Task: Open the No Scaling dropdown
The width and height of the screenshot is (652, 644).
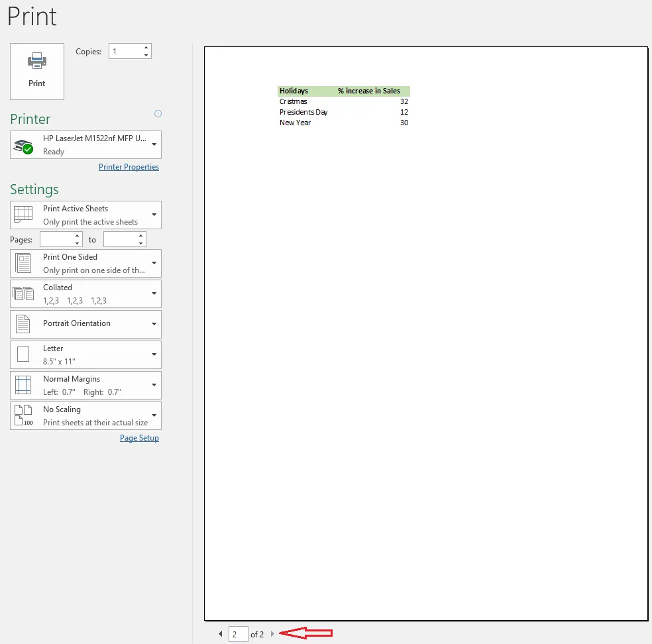Action: pos(85,415)
